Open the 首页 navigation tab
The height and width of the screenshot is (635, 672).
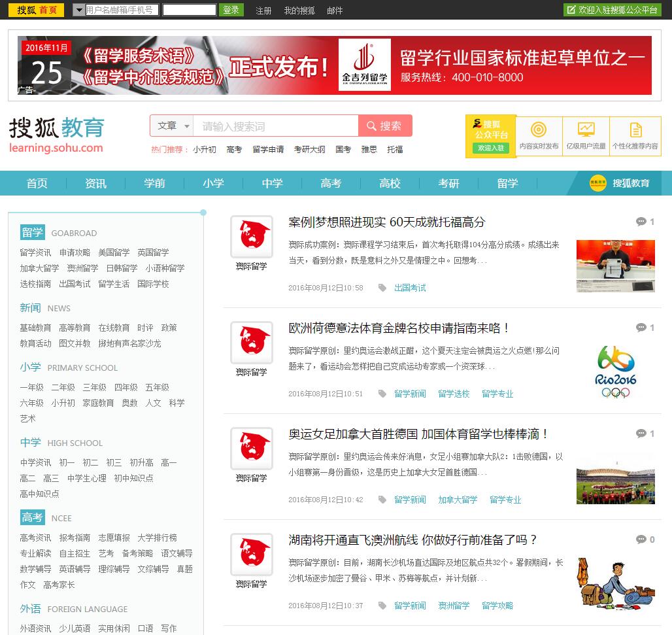tap(37, 184)
